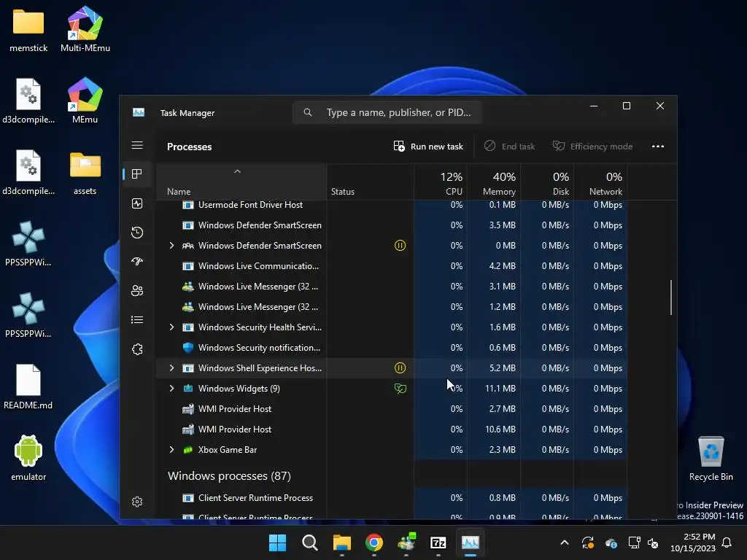This screenshot has height=560, width=747.
Task: Select the MEmu desktop shortcut
Action: click(85, 101)
